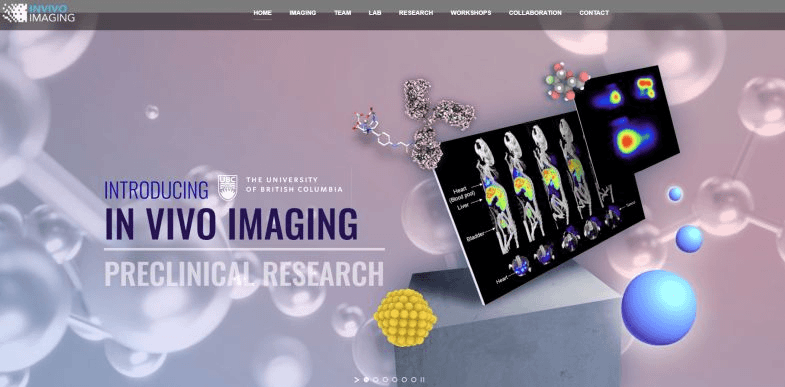Select the first slide indicator dot
Viewport: 785px width, 387px height.
(x=366, y=379)
